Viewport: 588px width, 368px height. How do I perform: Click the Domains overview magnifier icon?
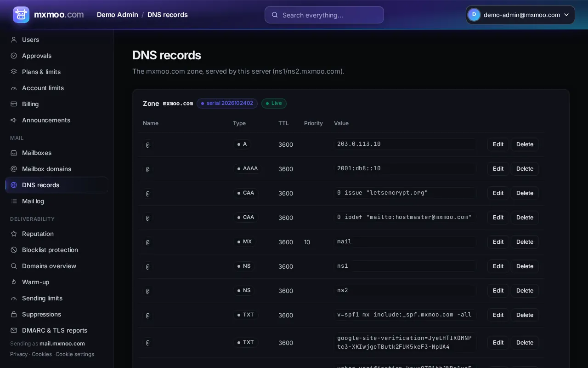coord(14,266)
